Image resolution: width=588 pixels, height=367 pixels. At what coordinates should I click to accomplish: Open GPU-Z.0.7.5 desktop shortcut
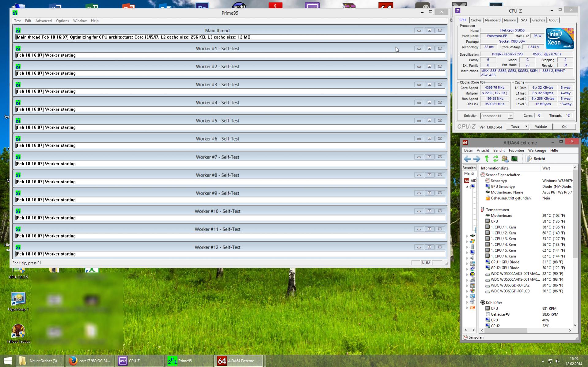coord(18,273)
